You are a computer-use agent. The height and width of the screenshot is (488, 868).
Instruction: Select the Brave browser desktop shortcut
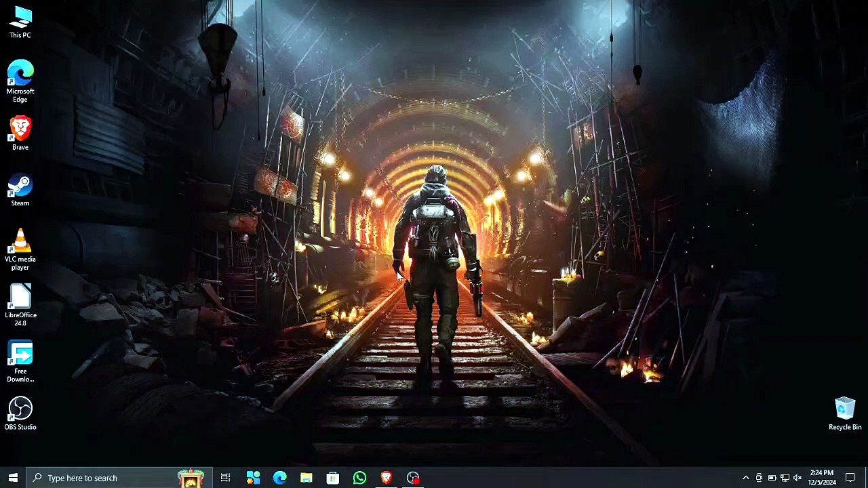(20, 133)
